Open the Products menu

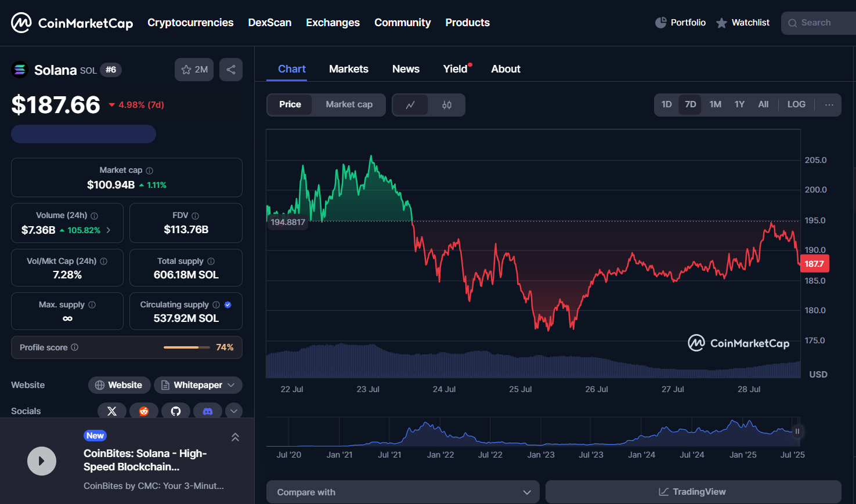(x=468, y=23)
